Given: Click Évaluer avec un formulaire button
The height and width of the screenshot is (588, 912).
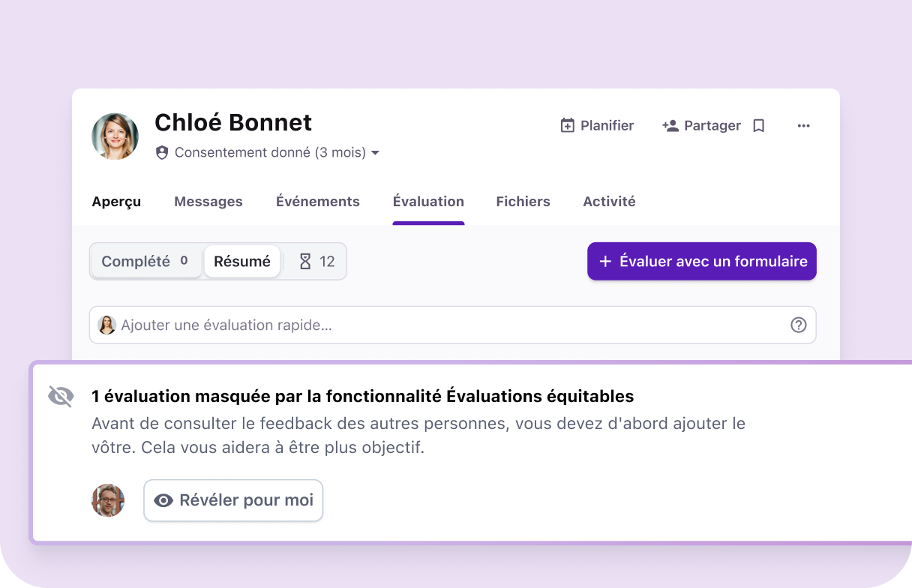Looking at the screenshot, I should click(701, 262).
